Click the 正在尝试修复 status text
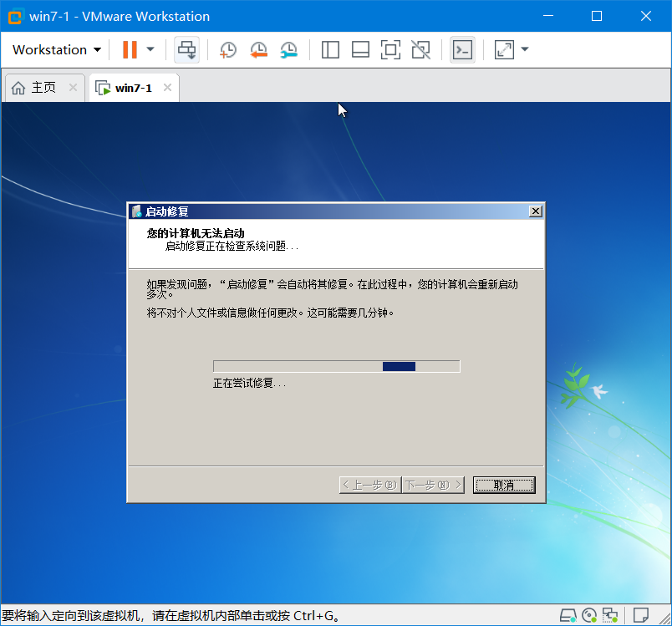 point(249,383)
